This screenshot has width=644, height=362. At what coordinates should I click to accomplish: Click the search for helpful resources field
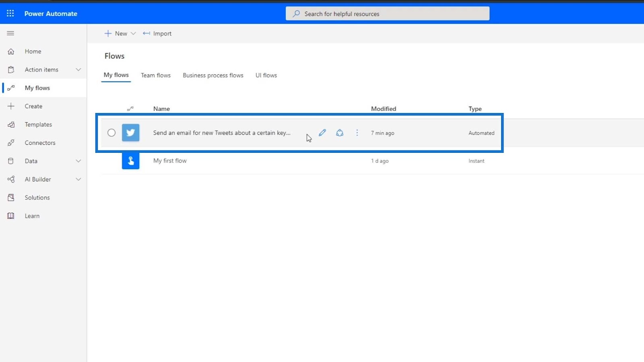[x=388, y=14]
